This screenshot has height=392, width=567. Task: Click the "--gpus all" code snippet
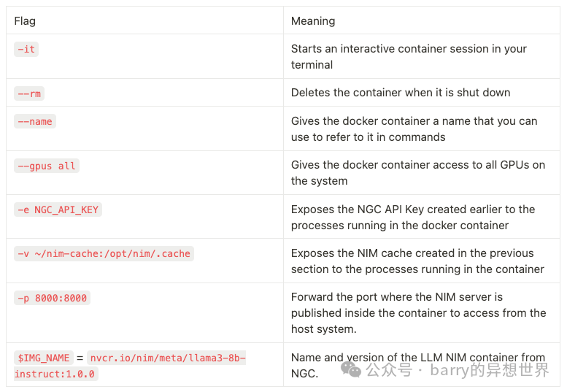click(47, 166)
